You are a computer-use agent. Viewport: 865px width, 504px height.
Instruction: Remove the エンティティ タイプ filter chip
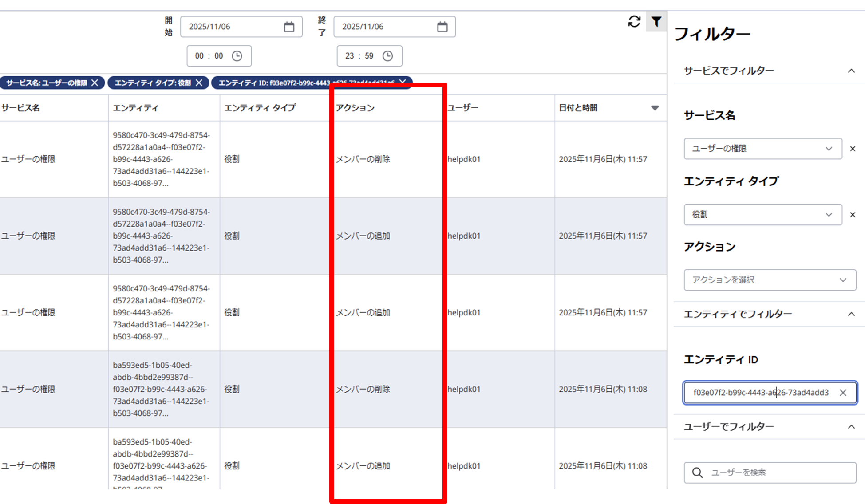coord(199,83)
